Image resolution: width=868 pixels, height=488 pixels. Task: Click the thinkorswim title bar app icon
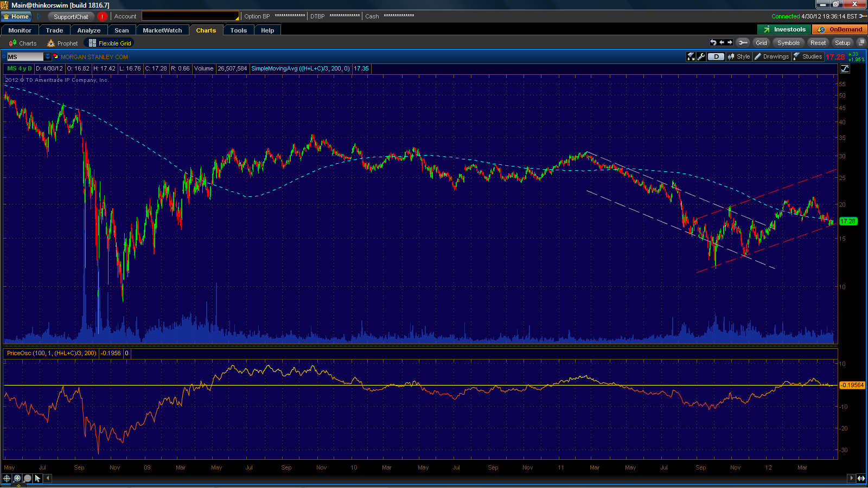tap(5, 5)
